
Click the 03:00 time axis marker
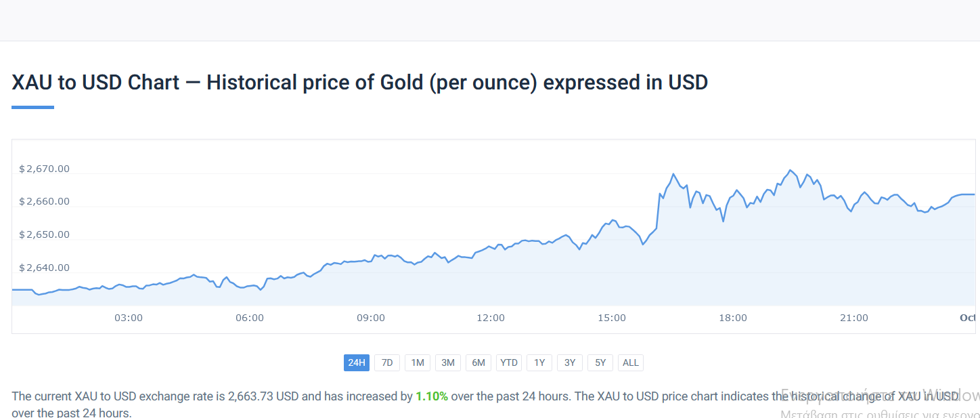click(128, 318)
